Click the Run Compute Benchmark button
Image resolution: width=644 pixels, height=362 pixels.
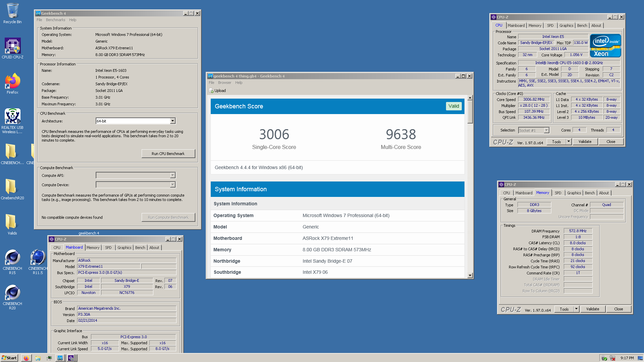[x=168, y=217]
